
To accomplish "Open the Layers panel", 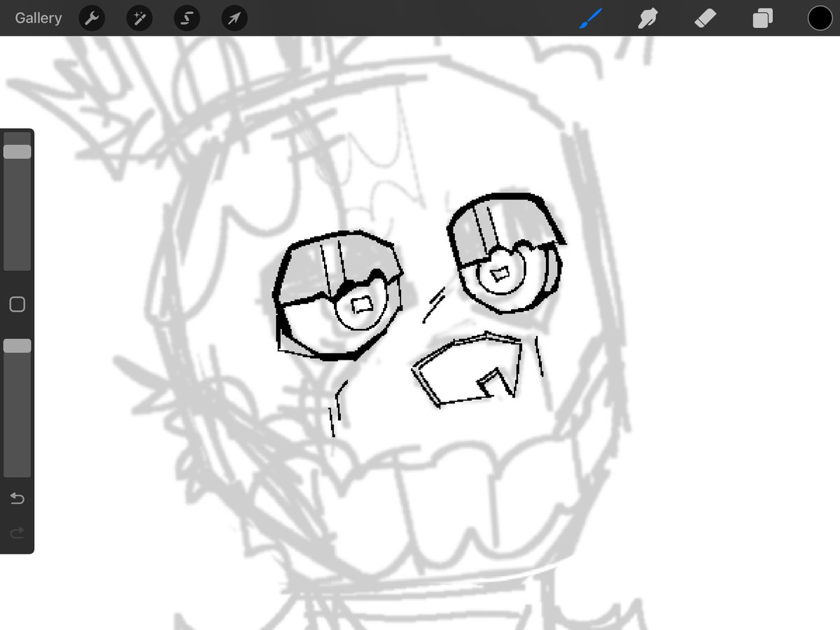I will pyautogui.click(x=762, y=18).
